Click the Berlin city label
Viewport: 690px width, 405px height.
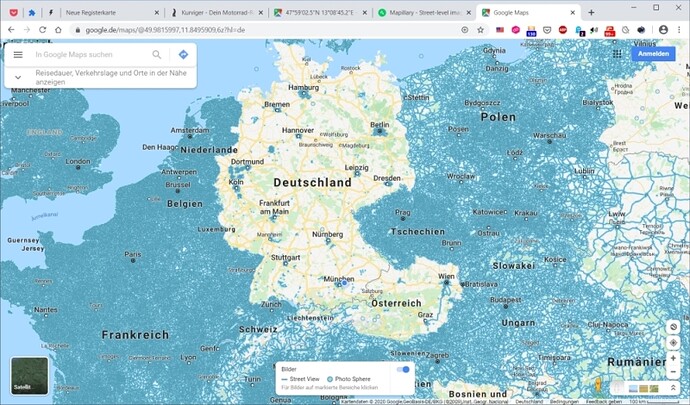pos(380,125)
